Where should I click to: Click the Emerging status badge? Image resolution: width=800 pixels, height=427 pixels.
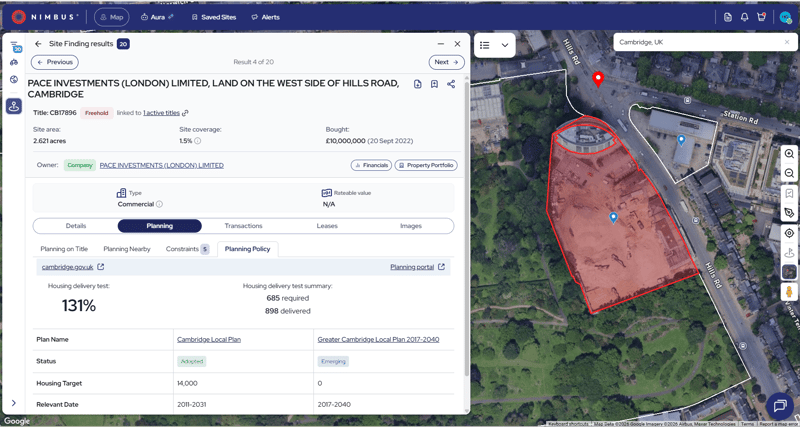[x=333, y=361]
